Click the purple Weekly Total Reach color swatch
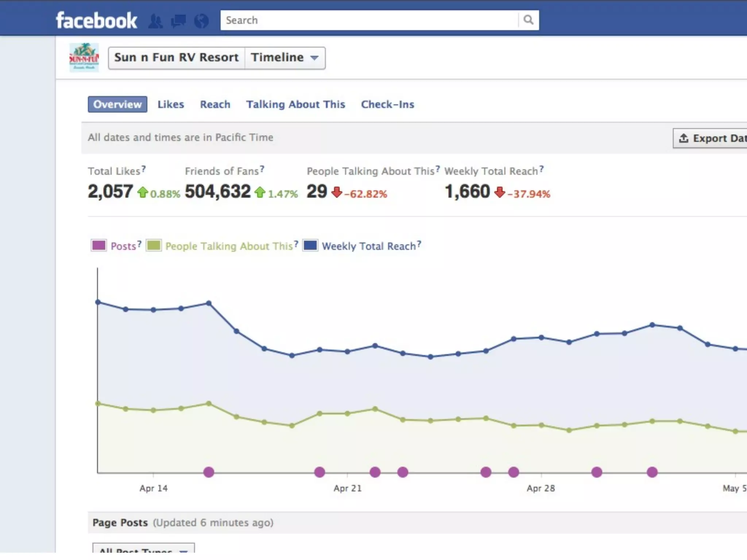 coord(310,245)
